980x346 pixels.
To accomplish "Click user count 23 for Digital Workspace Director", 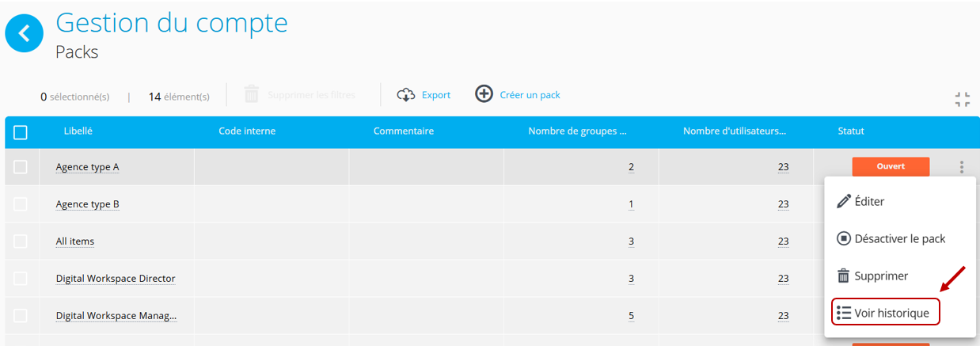I will pyautogui.click(x=783, y=279).
